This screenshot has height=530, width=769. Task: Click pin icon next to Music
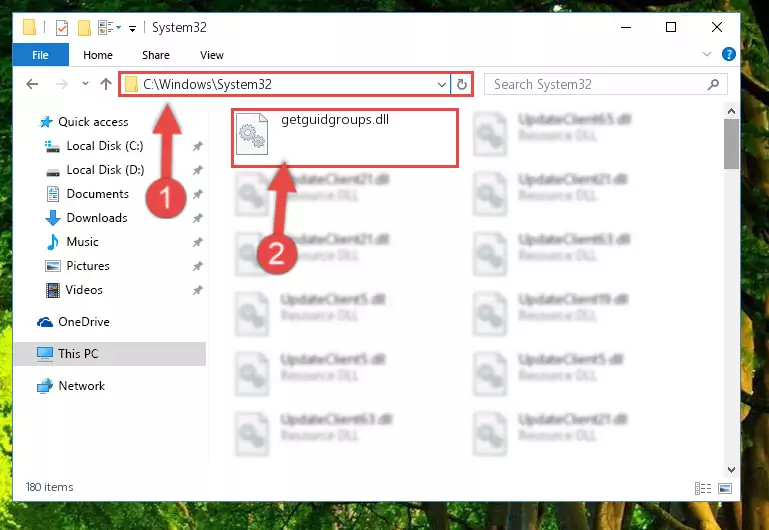tap(197, 242)
